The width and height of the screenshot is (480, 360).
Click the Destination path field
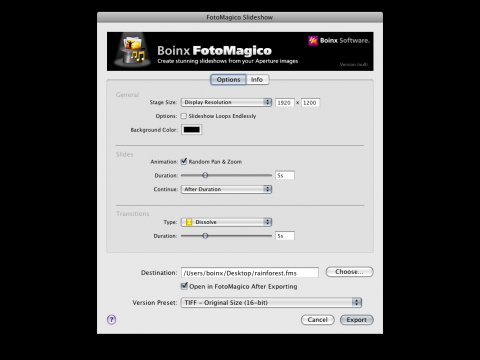pyautogui.click(x=250, y=273)
